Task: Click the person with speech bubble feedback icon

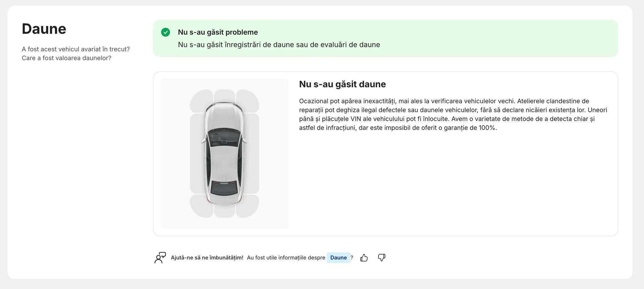Action: (x=160, y=258)
